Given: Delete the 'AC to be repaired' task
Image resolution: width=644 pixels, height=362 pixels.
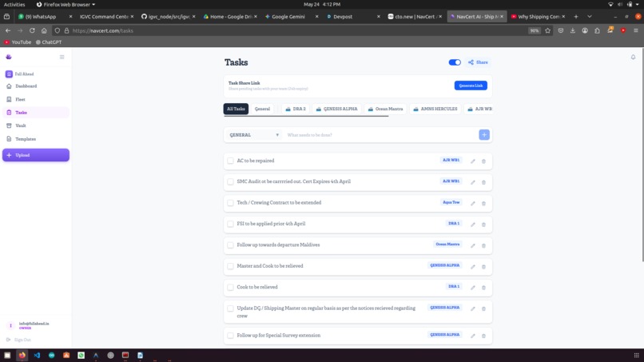Looking at the screenshot, I should [483, 161].
